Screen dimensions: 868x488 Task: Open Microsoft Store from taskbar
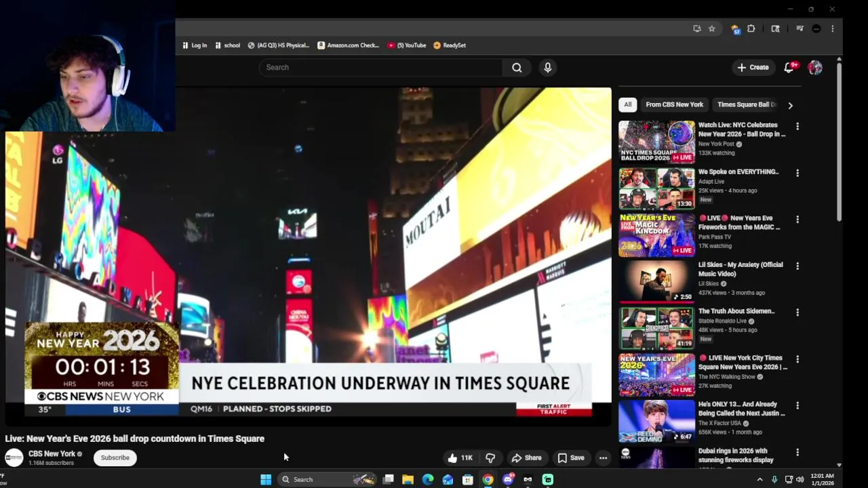pyautogui.click(x=468, y=479)
